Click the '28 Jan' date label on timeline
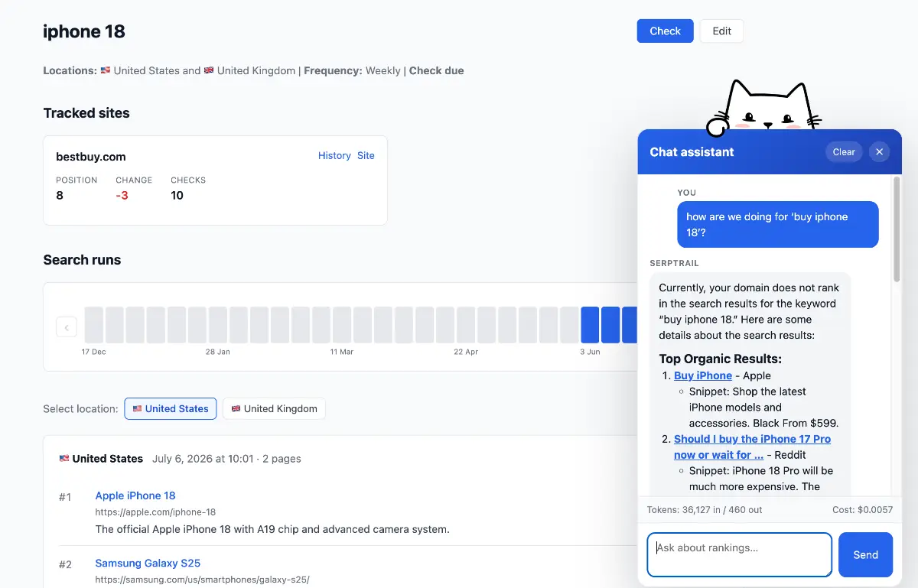The image size is (918, 588). pos(217,352)
